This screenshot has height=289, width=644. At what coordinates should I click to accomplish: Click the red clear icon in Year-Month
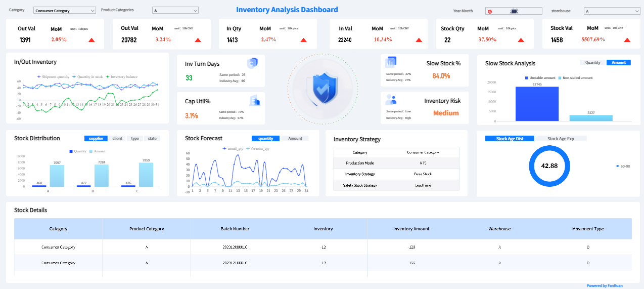click(490, 11)
